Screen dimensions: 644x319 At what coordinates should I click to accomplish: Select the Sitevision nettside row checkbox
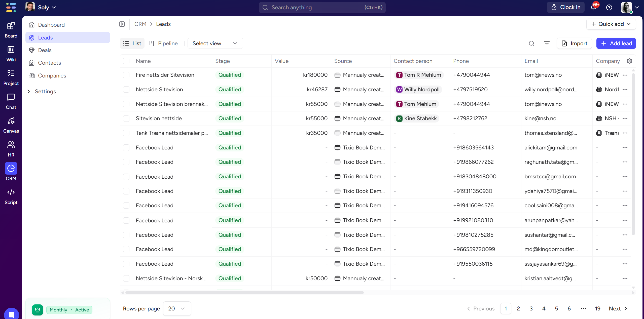point(126,118)
